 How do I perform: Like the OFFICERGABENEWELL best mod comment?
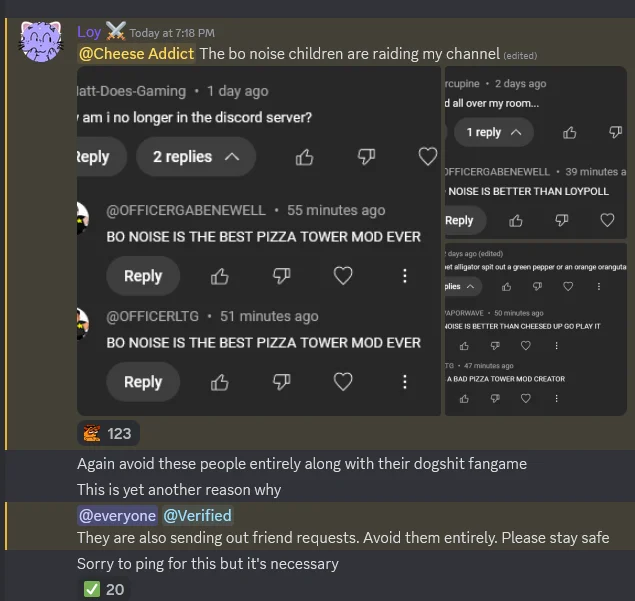tap(220, 276)
